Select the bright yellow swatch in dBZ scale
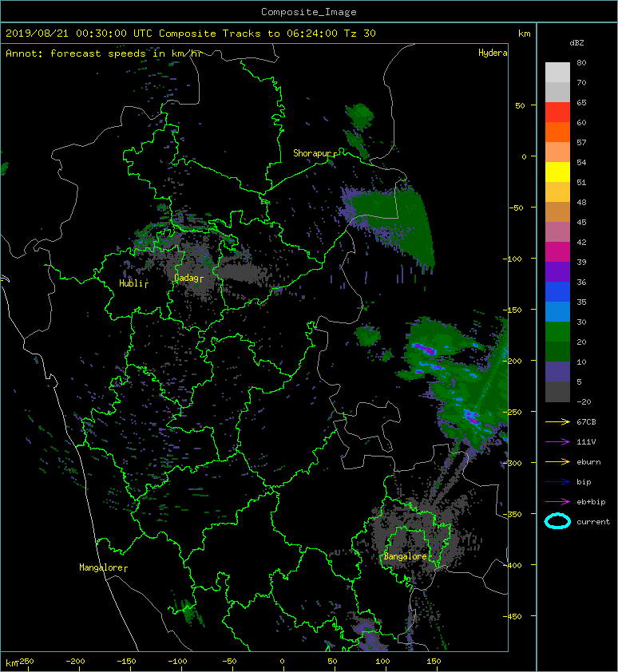This screenshot has height=672, width=618. point(557,172)
